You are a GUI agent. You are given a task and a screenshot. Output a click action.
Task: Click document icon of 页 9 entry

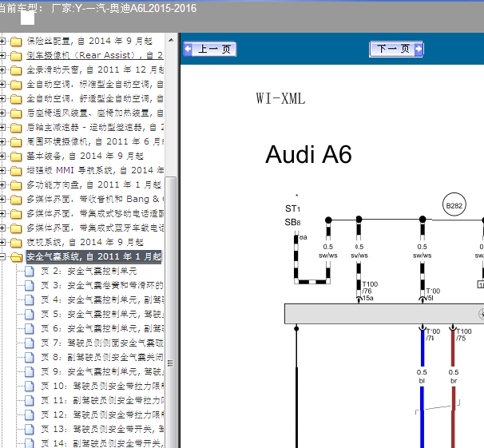pos(30,372)
